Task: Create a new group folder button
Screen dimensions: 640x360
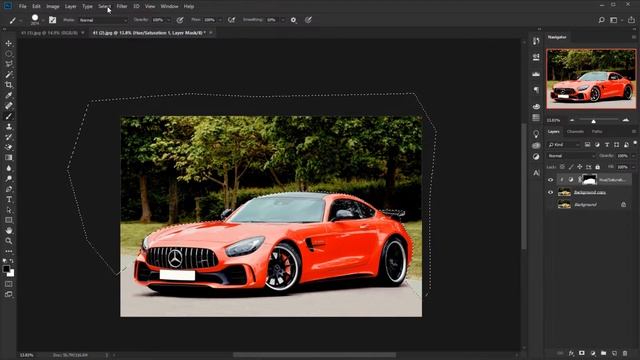Action: pos(603,353)
